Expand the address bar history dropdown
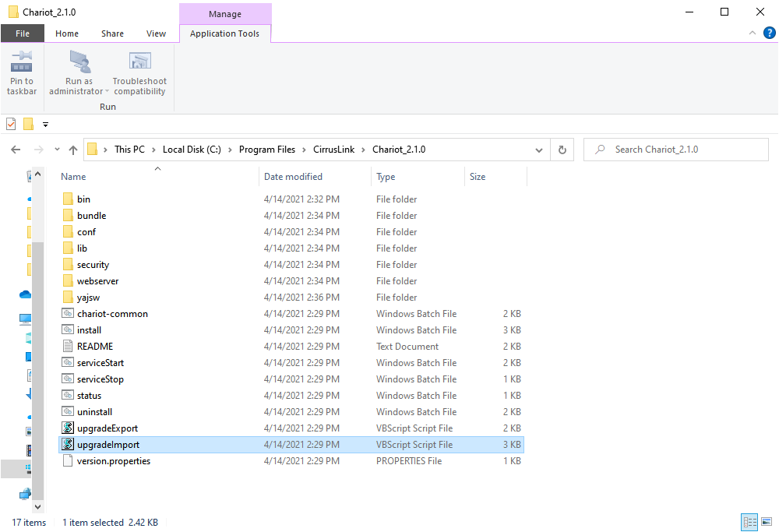The height and width of the screenshot is (532, 779). 538,150
